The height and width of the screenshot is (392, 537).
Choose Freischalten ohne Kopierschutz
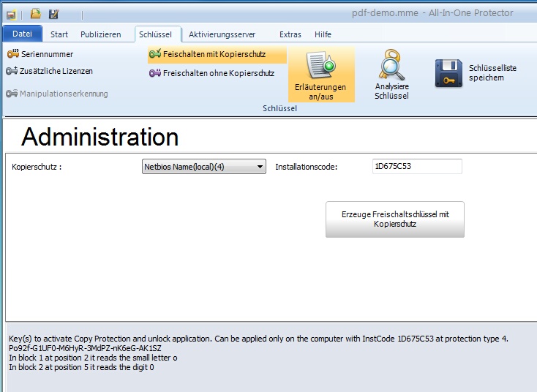[212, 73]
